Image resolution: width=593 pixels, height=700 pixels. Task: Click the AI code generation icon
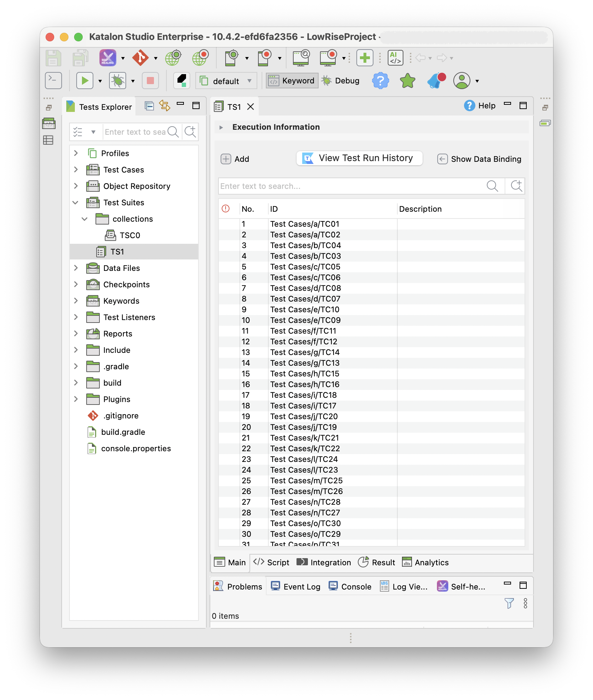(395, 58)
